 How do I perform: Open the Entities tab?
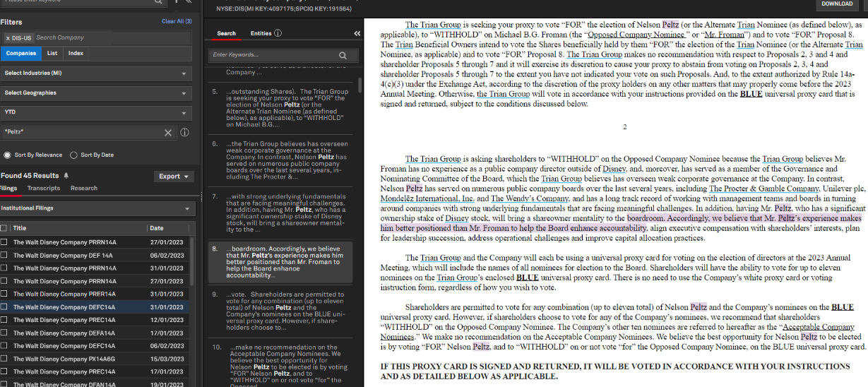261,33
